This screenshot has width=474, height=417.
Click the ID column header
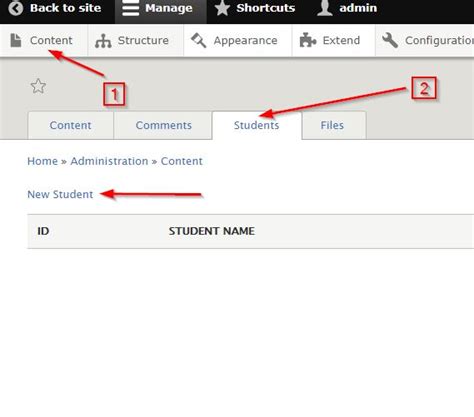tap(43, 231)
